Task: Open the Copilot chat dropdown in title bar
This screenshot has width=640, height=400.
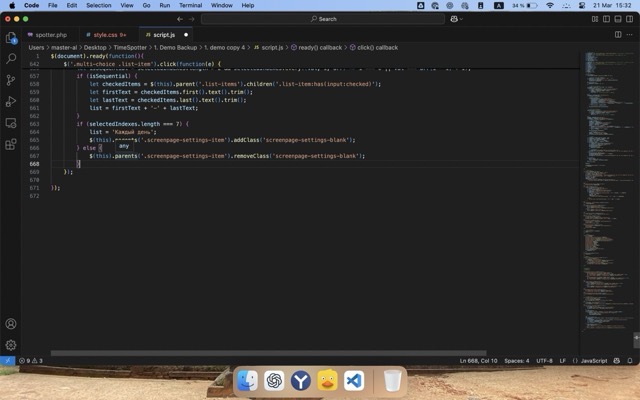Action: [x=458, y=18]
